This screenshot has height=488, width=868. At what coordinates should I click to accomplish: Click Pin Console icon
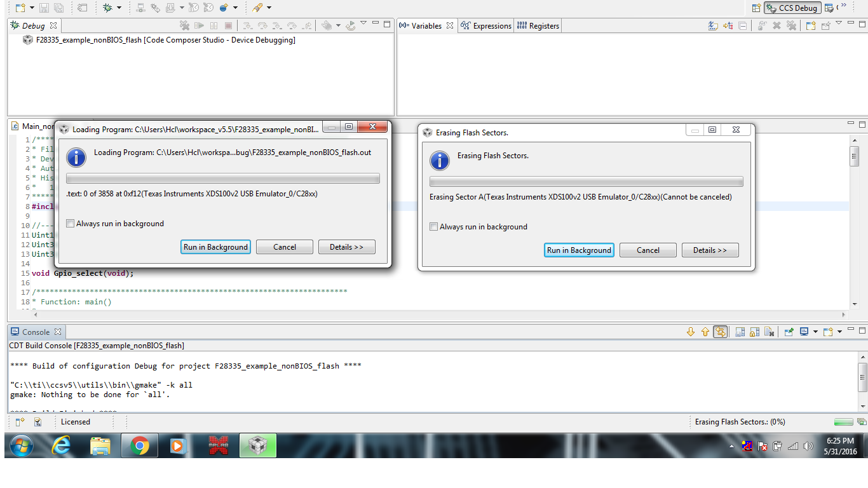pyautogui.click(x=789, y=332)
